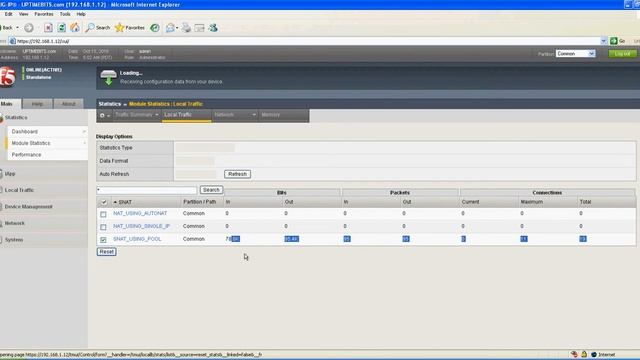Select the Local Traffic statistics tab
Screen dimensions: 640x360
[x=186, y=115]
